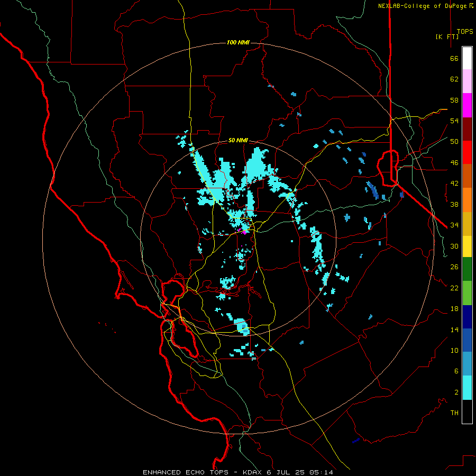
Task: Click the gold 38 kft legend swatch
Action: point(467,224)
